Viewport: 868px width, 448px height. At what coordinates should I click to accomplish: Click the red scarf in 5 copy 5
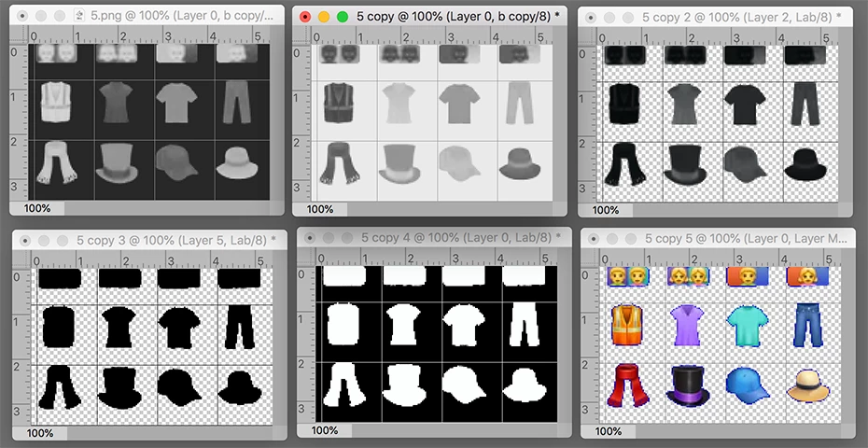[x=627, y=386]
